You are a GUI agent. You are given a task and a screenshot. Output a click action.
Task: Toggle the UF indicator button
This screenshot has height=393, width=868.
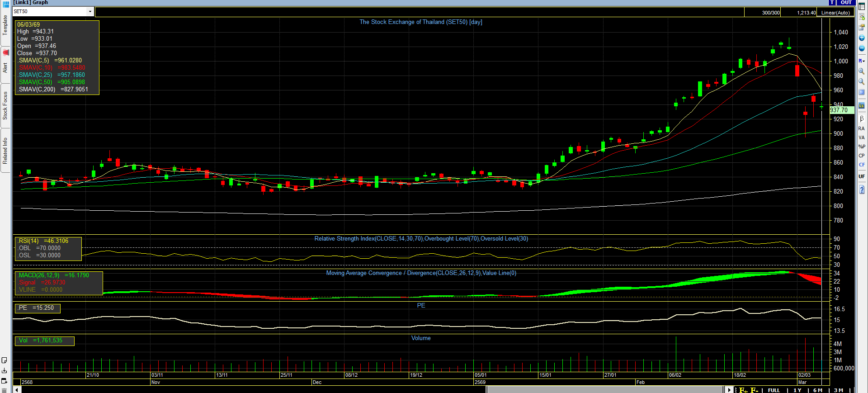tap(861, 176)
